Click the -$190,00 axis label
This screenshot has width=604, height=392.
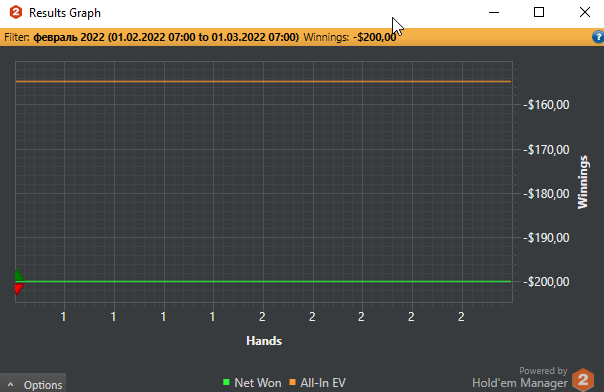[x=547, y=238]
